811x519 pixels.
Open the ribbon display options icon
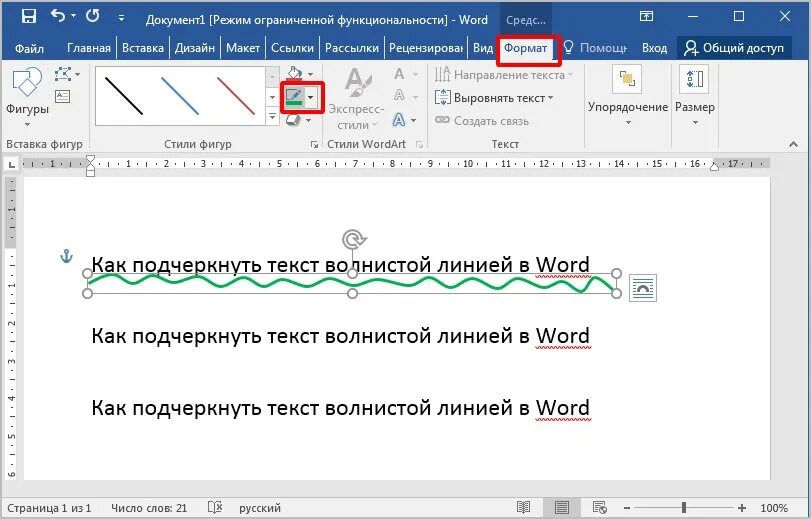tap(646, 17)
